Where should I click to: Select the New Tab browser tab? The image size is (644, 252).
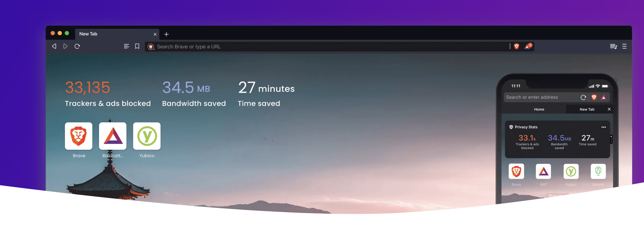88,33
